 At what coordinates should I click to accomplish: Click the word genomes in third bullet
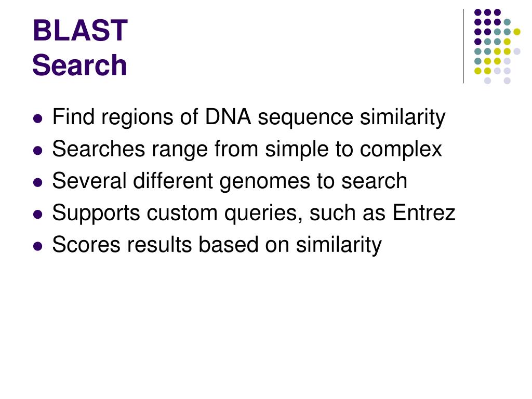pyautogui.click(x=264, y=182)
